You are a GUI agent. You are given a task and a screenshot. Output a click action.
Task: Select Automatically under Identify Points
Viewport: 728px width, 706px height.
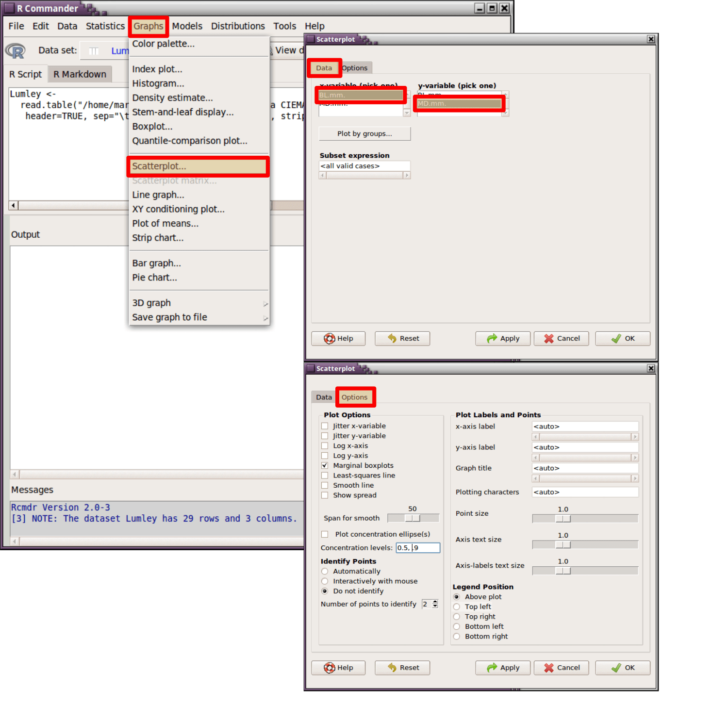325,572
